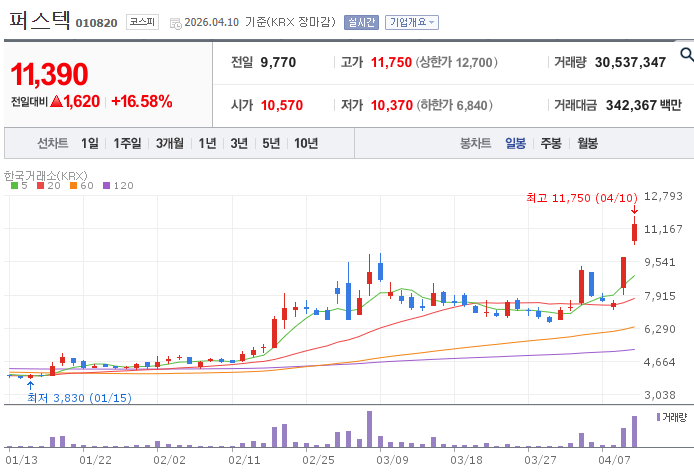Click the price change ▲1,620
This screenshot has height=473, width=694.
[x=75, y=101]
